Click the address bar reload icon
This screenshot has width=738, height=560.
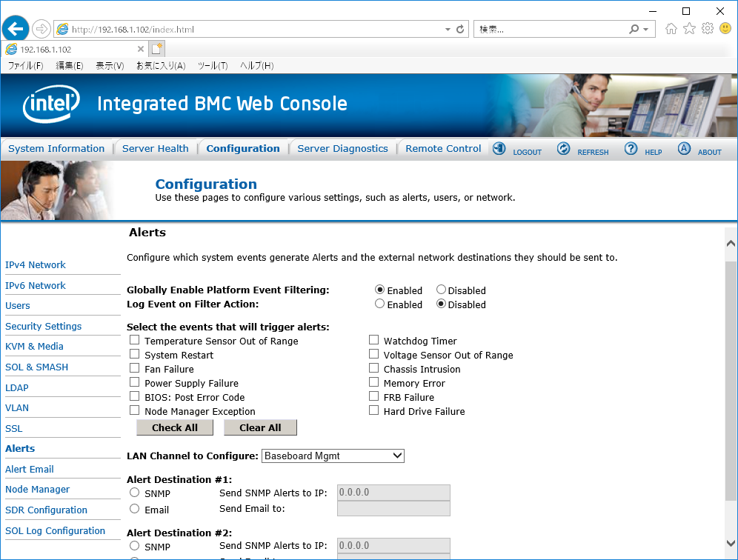[x=460, y=29]
